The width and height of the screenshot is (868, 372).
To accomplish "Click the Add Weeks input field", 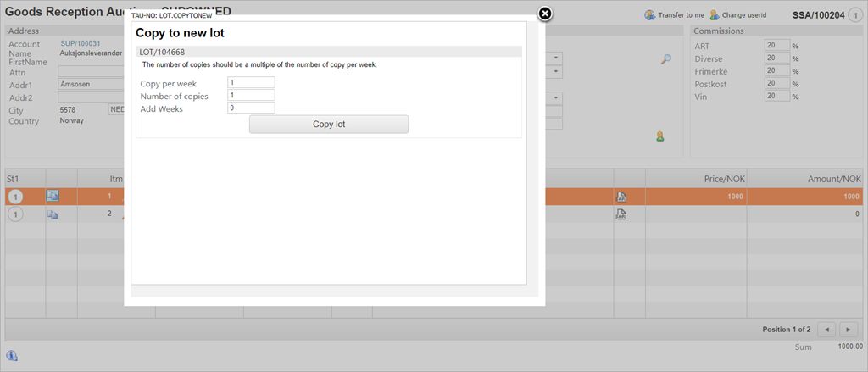I will 251,108.
